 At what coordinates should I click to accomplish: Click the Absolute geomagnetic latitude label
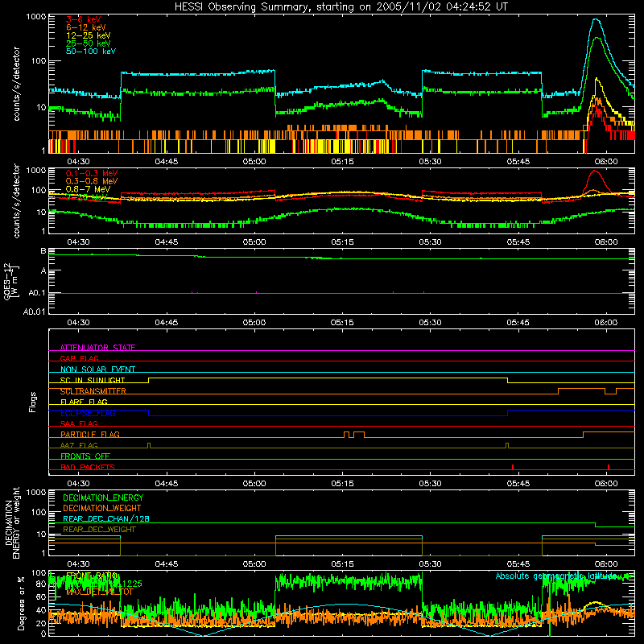coord(556,576)
